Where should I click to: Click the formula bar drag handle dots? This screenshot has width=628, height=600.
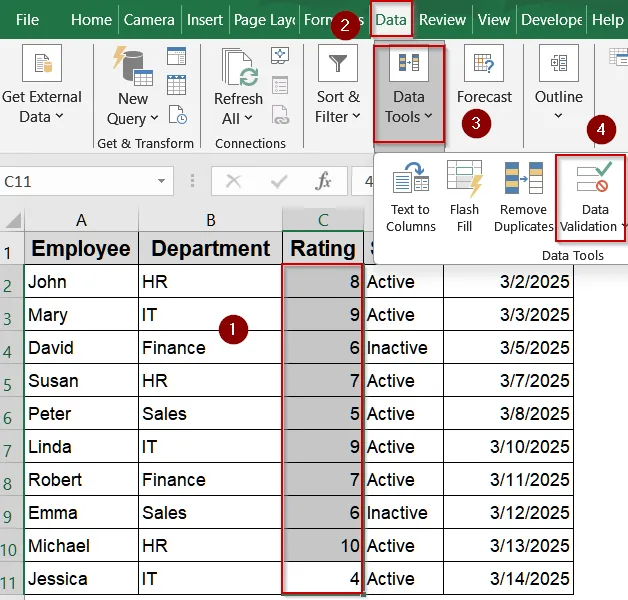tap(193, 181)
